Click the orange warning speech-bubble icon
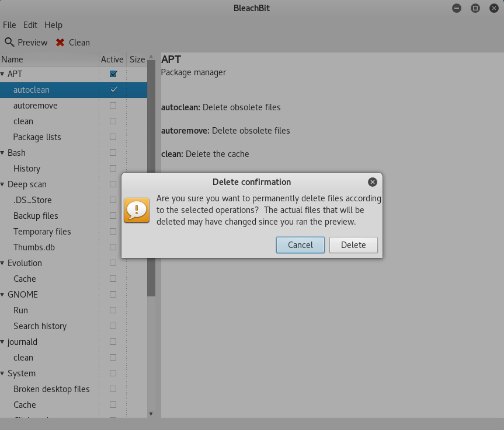Viewport: 504px width, 430px height. [x=137, y=210]
